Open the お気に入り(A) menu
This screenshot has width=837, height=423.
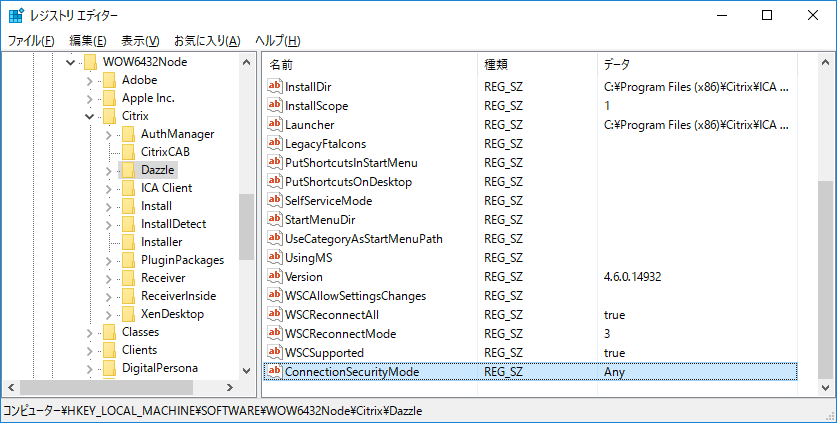click(x=207, y=41)
